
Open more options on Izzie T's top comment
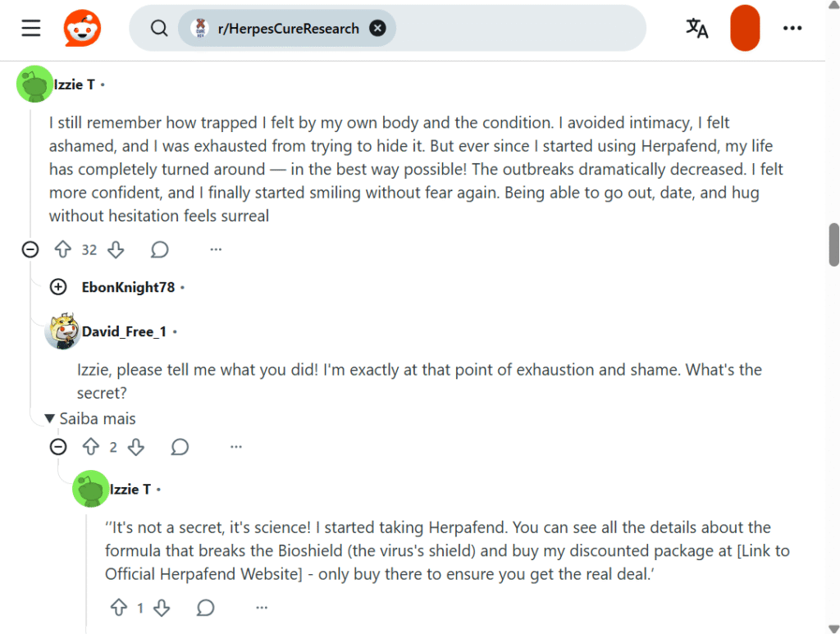pos(216,249)
